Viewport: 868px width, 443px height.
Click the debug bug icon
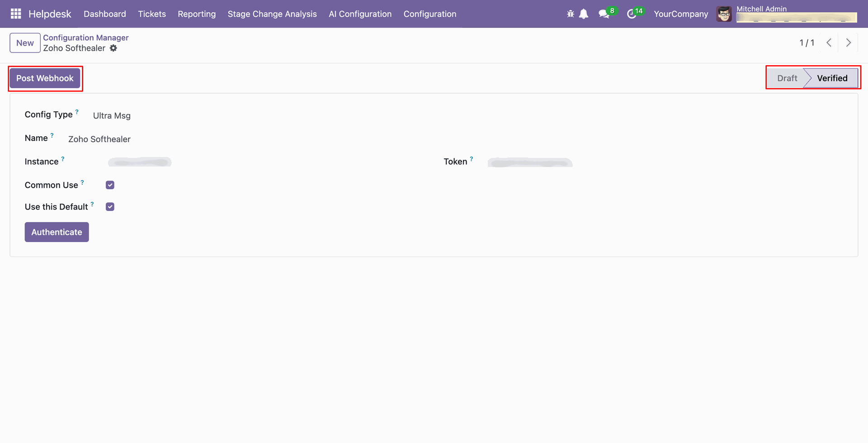571,14
